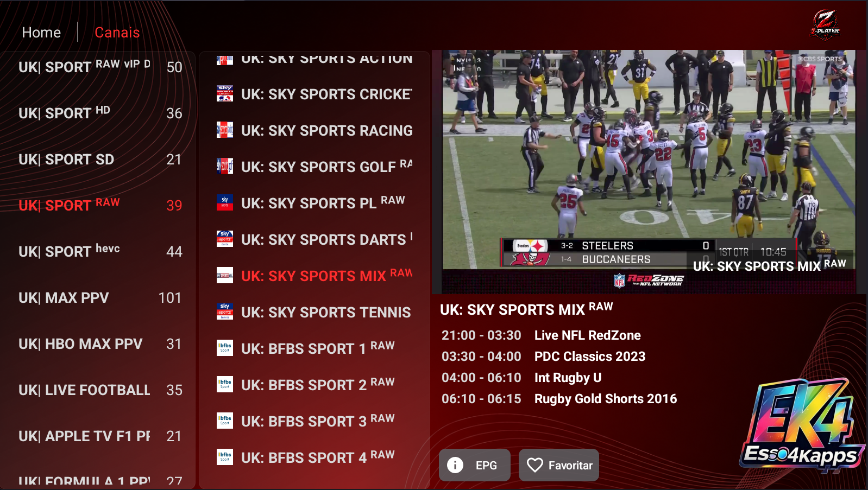Open the EPG guide button

(x=475, y=465)
